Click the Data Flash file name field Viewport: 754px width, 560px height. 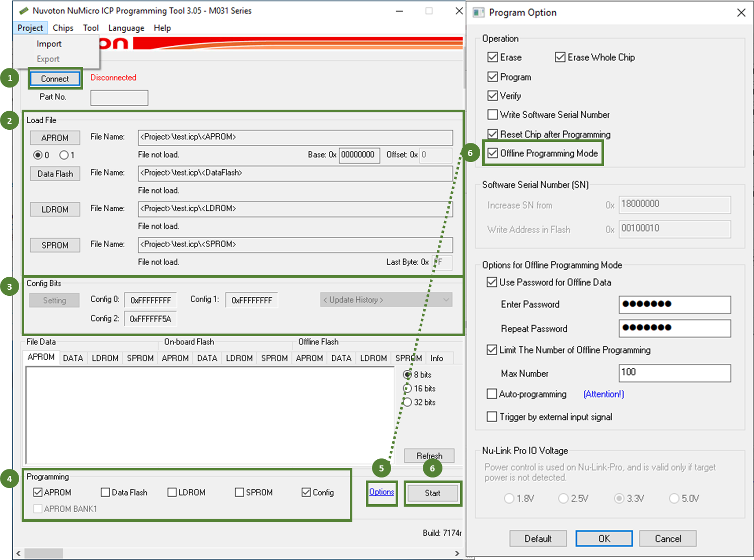(x=295, y=173)
